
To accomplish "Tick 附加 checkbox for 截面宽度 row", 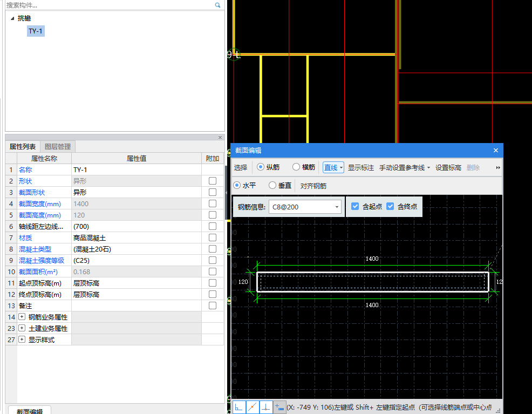I will coord(213,203).
